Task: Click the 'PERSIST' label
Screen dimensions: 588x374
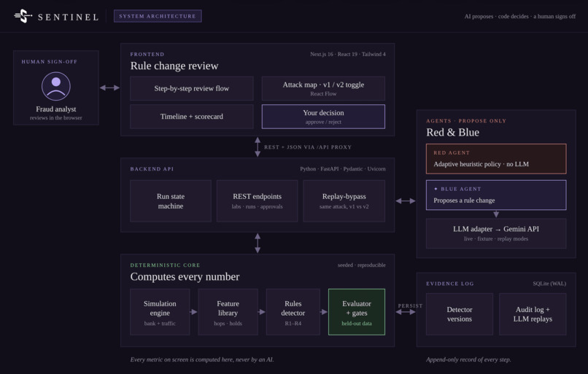Action: pos(410,305)
